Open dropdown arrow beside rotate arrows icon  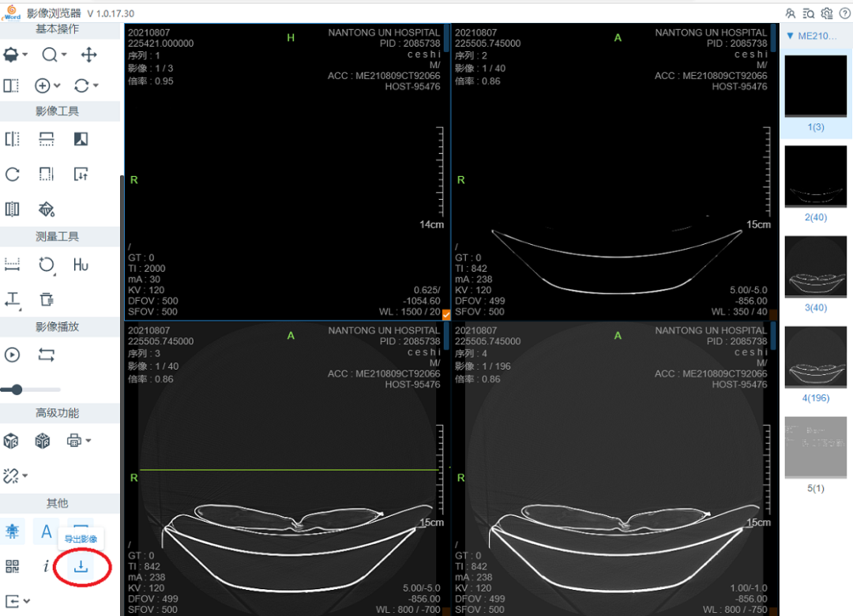point(96,85)
